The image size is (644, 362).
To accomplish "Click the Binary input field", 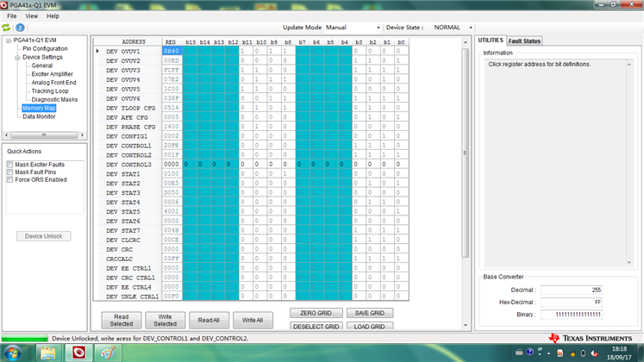I will (572, 315).
